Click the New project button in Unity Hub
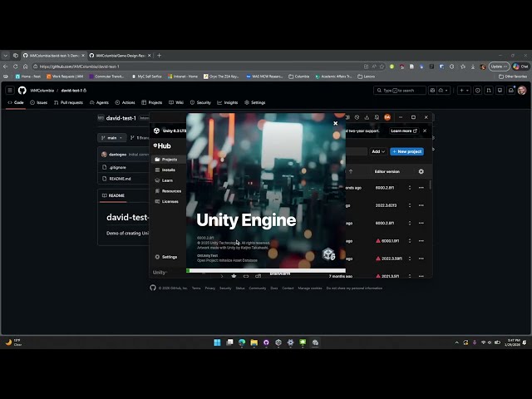The height and width of the screenshot is (399, 532). (x=406, y=151)
